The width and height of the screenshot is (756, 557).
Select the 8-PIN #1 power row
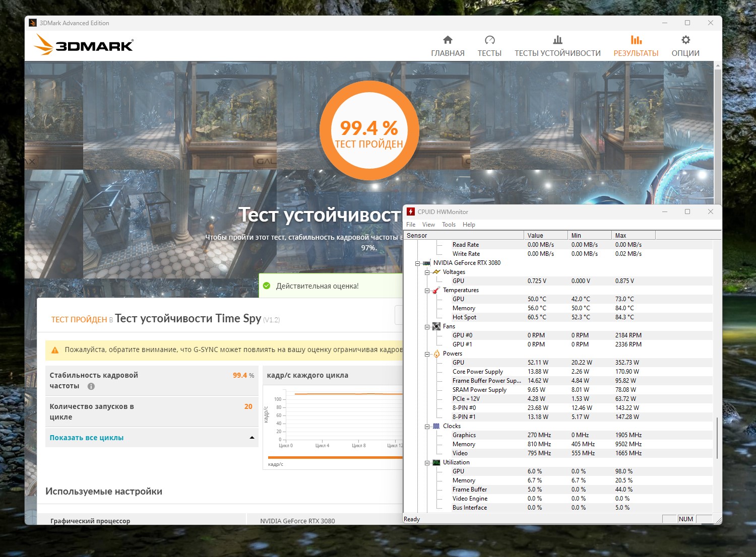click(558, 417)
